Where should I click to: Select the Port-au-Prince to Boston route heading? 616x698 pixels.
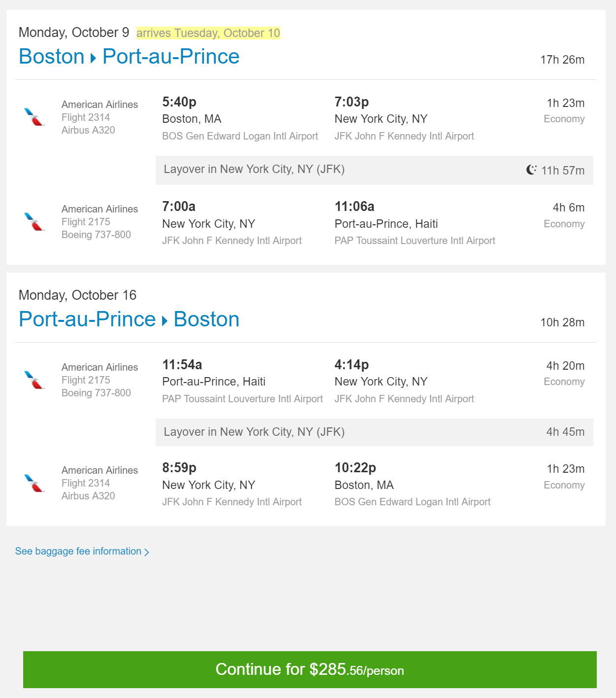[x=129, y=319]
